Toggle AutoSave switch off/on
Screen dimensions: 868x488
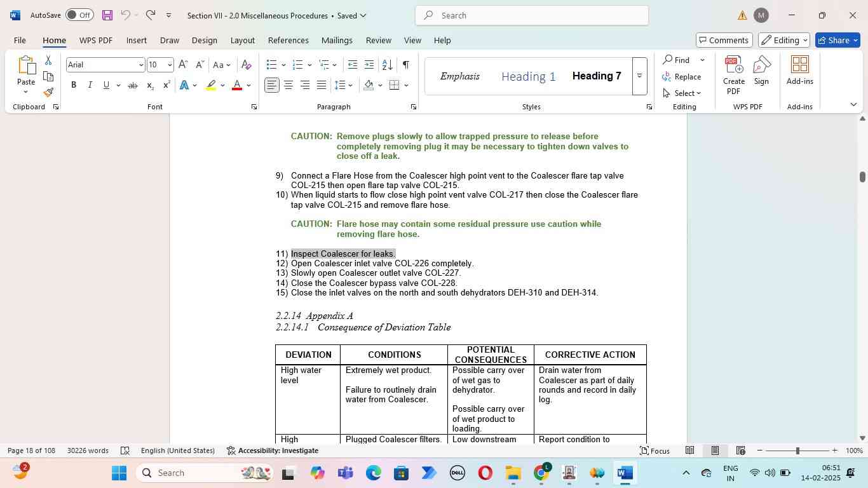click(x=79, y=15)
